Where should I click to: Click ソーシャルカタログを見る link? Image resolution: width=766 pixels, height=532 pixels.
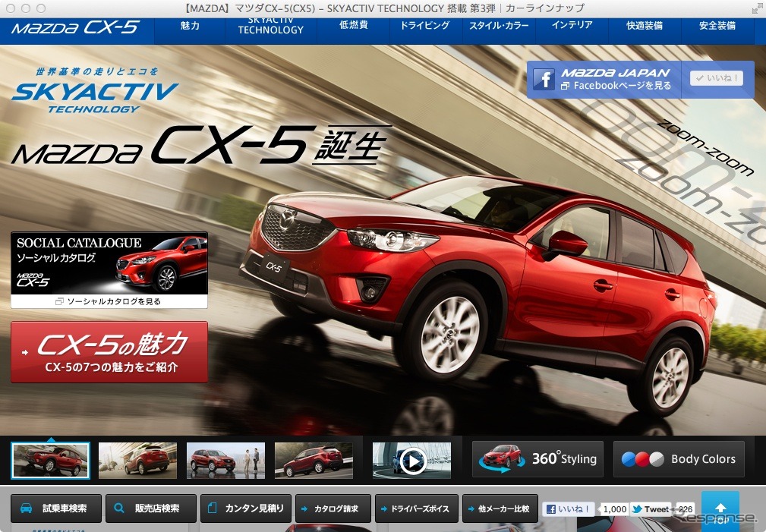click(x=109, y=301)
